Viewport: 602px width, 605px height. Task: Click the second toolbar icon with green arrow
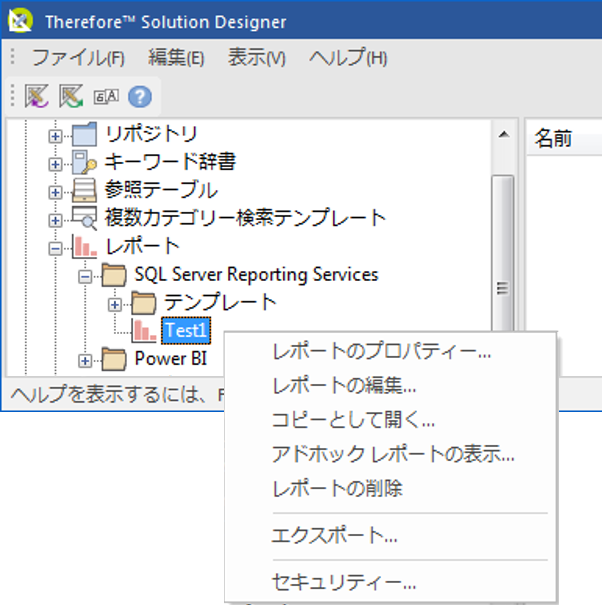(71, 96)
